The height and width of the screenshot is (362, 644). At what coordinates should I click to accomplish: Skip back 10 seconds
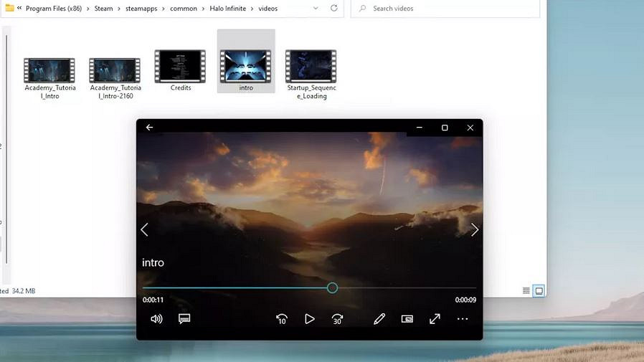click(x=282, y=319)
